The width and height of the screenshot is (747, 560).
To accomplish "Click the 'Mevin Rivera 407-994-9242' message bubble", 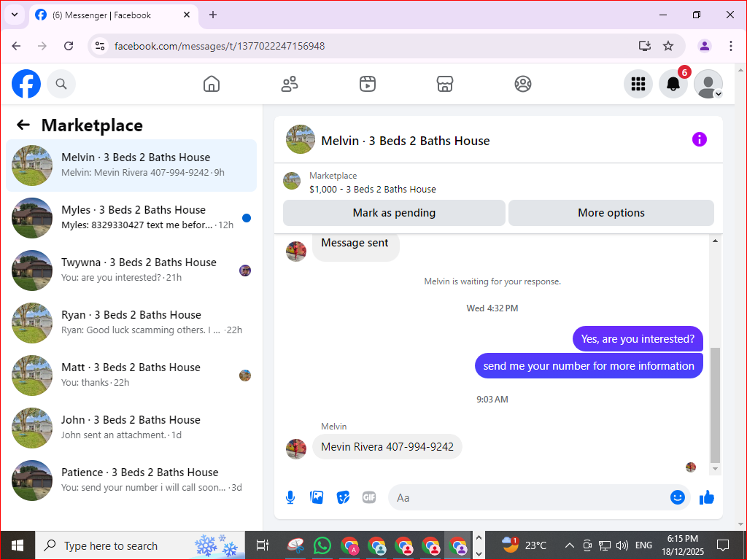I will [x=387, y=447].
